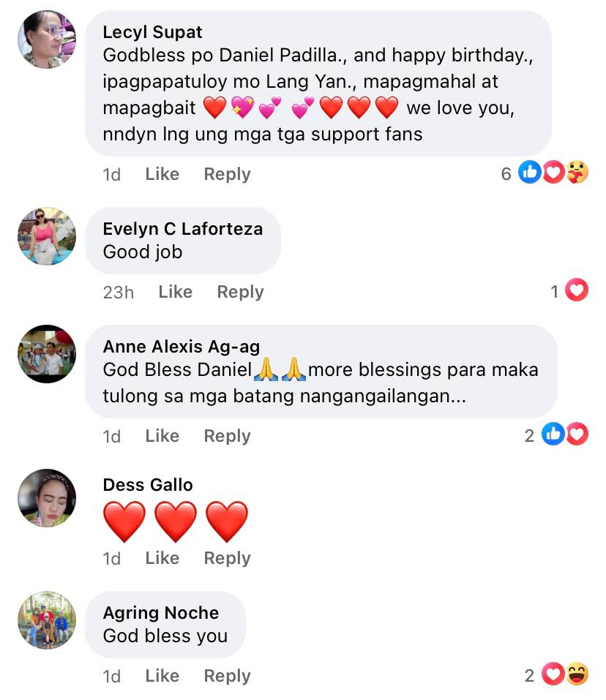This screenshot has width=606, height=700.
Task: View the 6 reactions count on Lecyl's comment
Action: pos(506,173)
